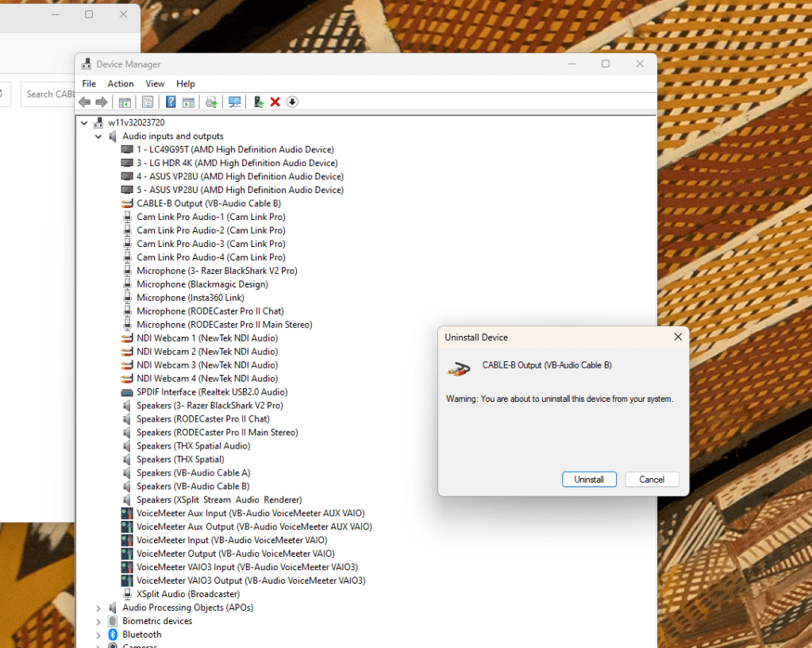Select Microphone (RODECaster Pro II Main Stereo)

pos(224,325)
